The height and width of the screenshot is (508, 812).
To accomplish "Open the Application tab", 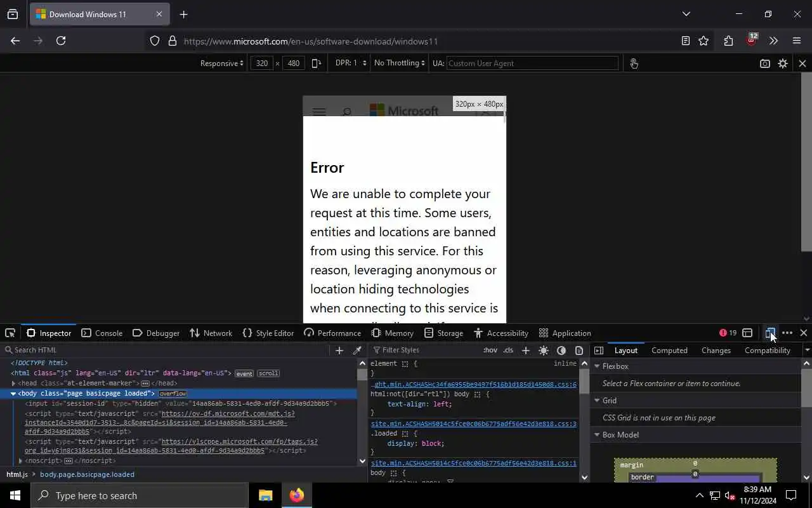I will 565,333.
